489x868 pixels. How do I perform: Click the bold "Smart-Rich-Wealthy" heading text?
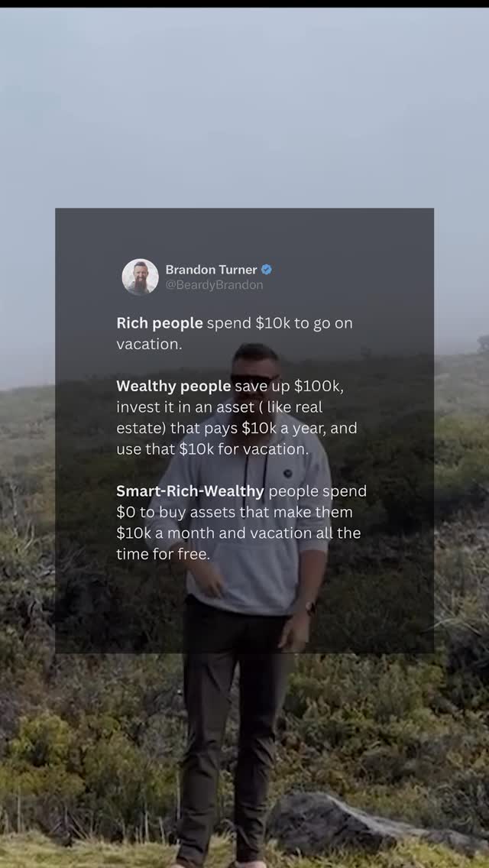190,491
